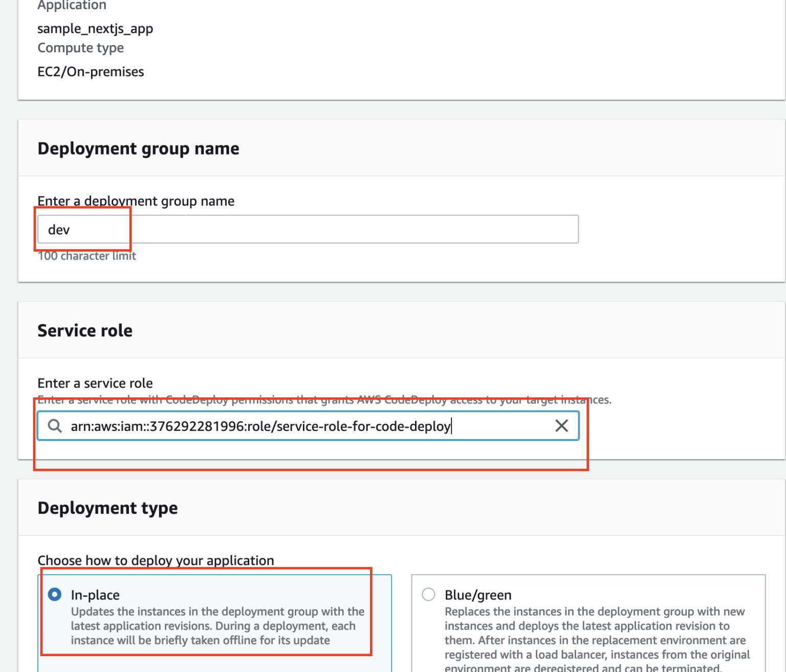Click the EC2/On-premises compute type text

point(90,72)
